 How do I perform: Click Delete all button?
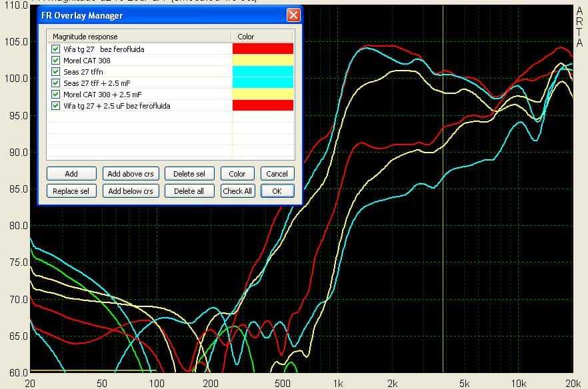click(x=189, y=191)
